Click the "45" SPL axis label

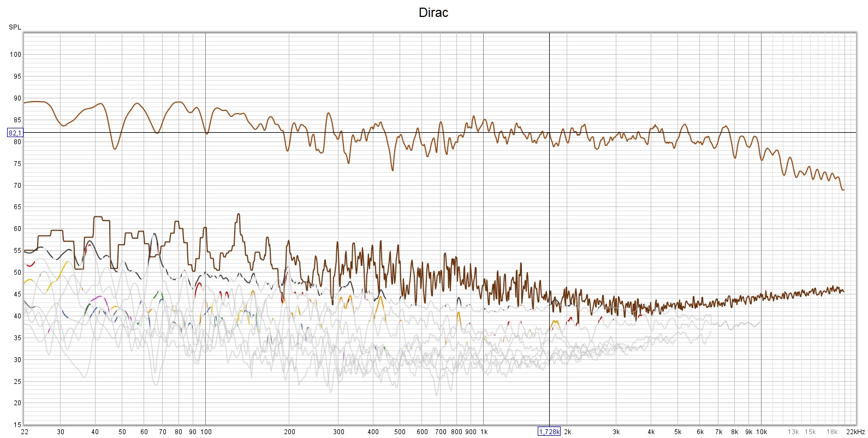(17, 294)
